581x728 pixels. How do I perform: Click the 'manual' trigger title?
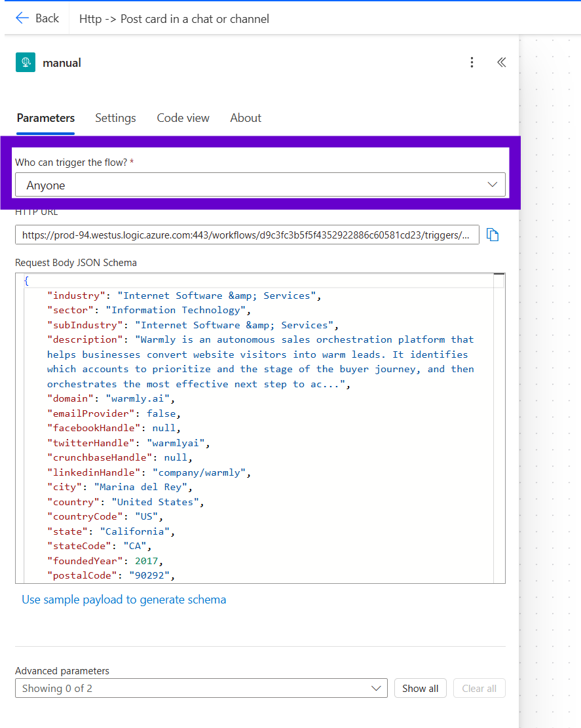62,63
